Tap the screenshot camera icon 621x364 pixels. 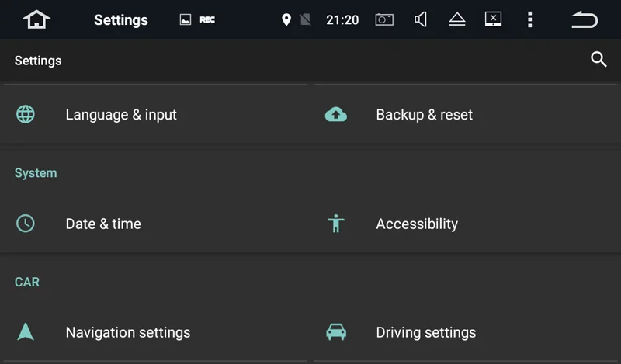(384, 19)
